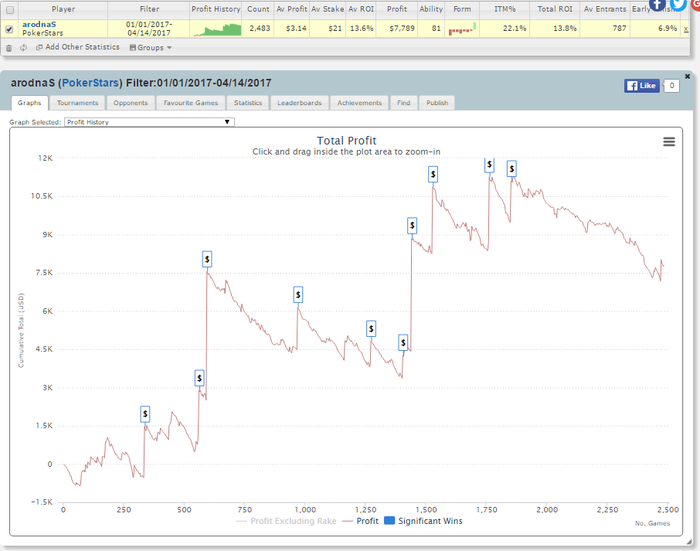Expand the Groups dropdown menu
The width and height of the screenshot is (700, 551).
point(150,47)
